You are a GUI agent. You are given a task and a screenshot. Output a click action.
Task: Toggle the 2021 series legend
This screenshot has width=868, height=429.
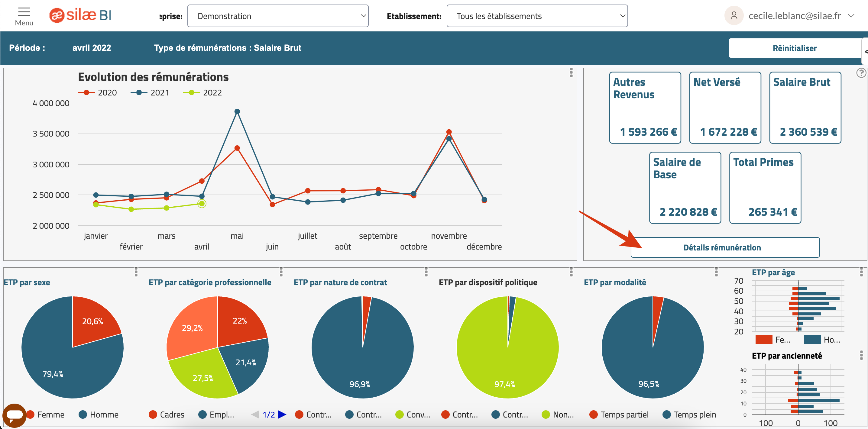(x=150, y=93)
